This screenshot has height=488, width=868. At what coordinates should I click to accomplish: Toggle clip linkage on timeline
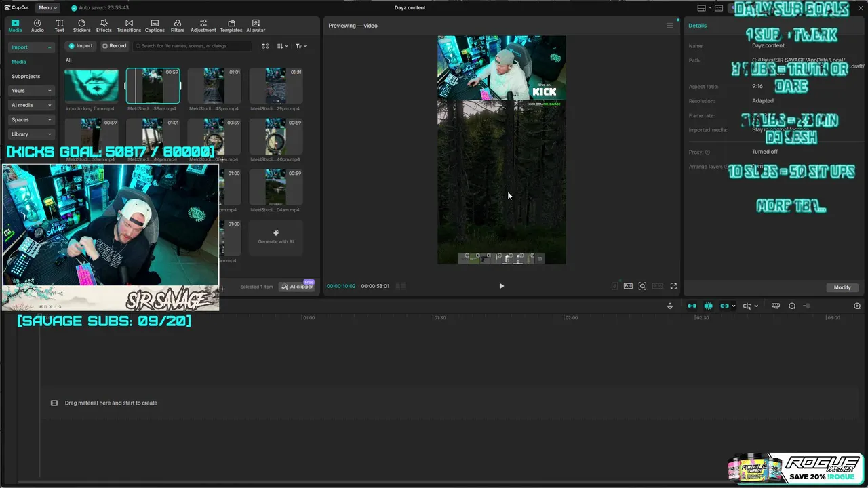coord(724,306)
